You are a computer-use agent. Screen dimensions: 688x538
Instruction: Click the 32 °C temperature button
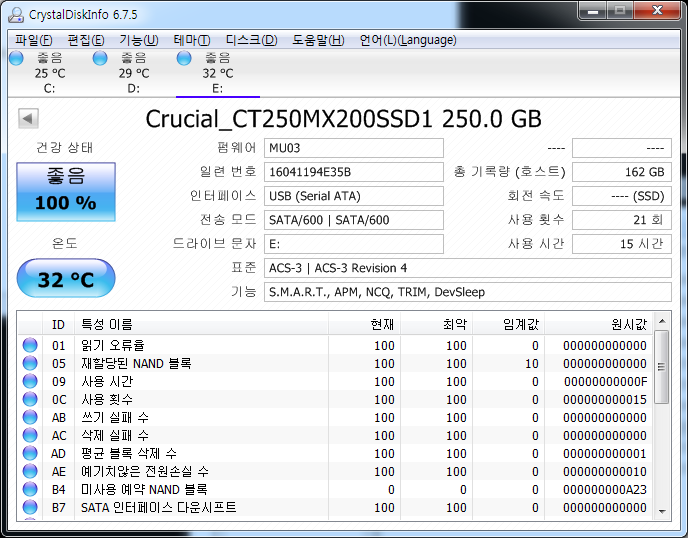[x=66, y=278]
